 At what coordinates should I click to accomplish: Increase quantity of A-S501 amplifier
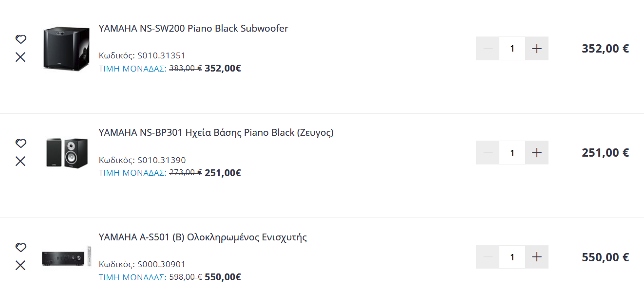(537, 257)
